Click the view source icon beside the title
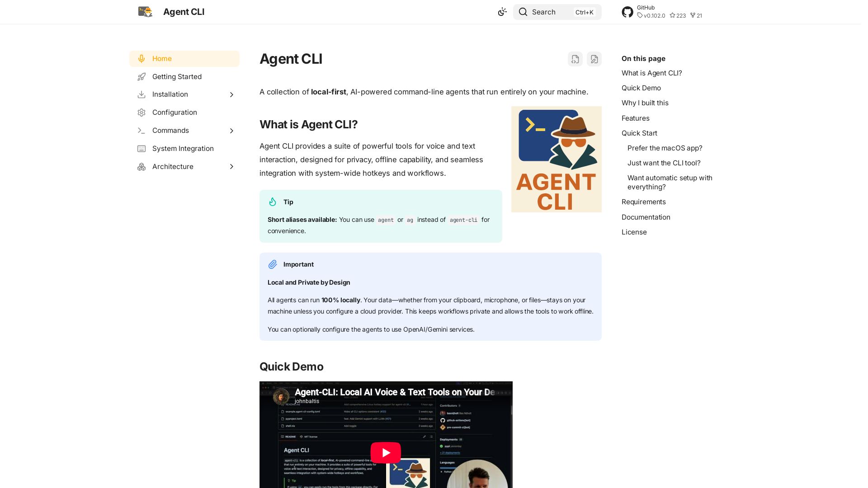The width and height of the screenshot is (868, 488). pyautogui.click(x=575, y=59)
